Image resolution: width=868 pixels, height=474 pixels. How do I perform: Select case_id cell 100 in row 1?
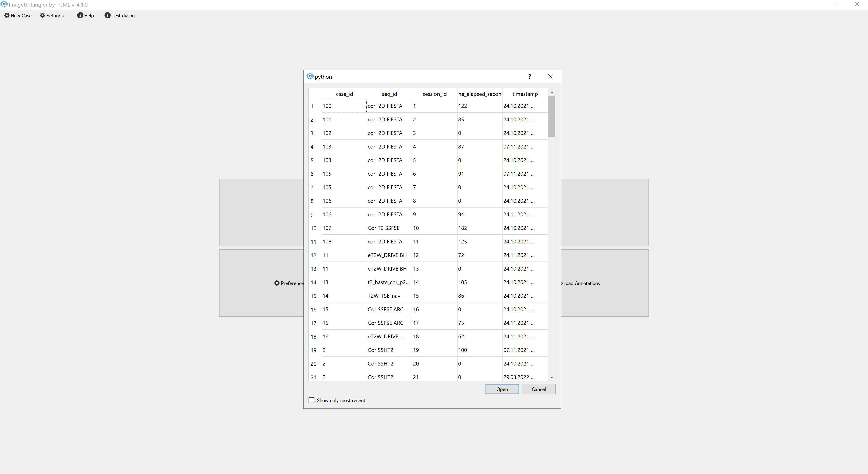[x=344, y=106]
